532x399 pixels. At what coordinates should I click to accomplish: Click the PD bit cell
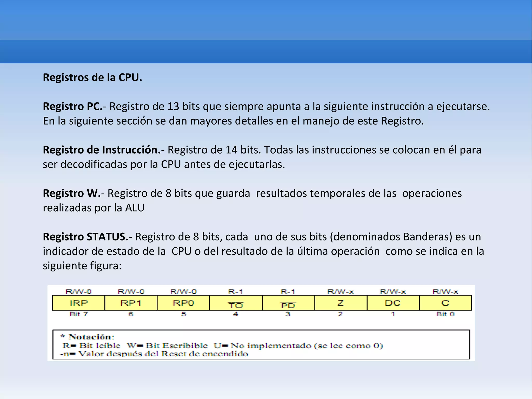pyautogui.click(x=289, y=303)
